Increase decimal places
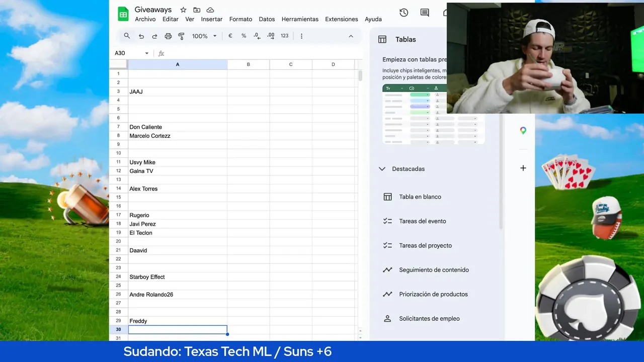 click(271, 36)
